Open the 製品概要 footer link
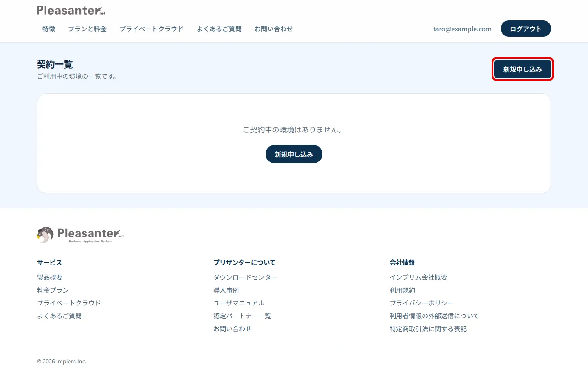This screenshot has height=368, width=588. coord(50,277)
